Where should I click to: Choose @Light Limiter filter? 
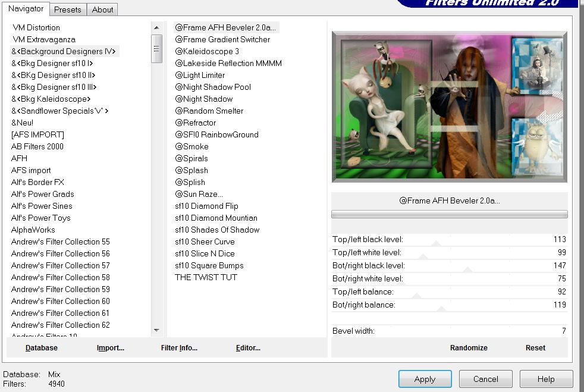200,76
